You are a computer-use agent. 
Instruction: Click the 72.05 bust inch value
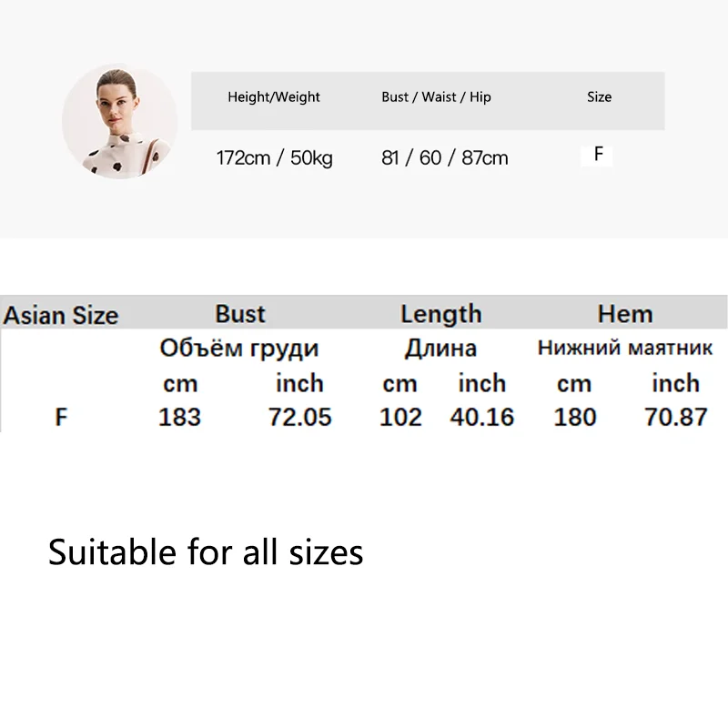(x=300, y=418)
